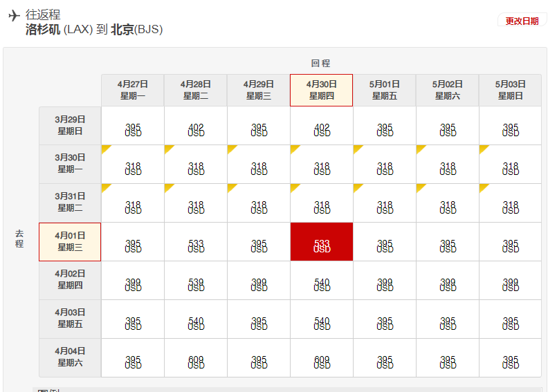This screenshot has height=392, width=548.
Task: Pick 318 USD fare for 3月30日 and 4月30日
Action: click(x=322, y=165)
